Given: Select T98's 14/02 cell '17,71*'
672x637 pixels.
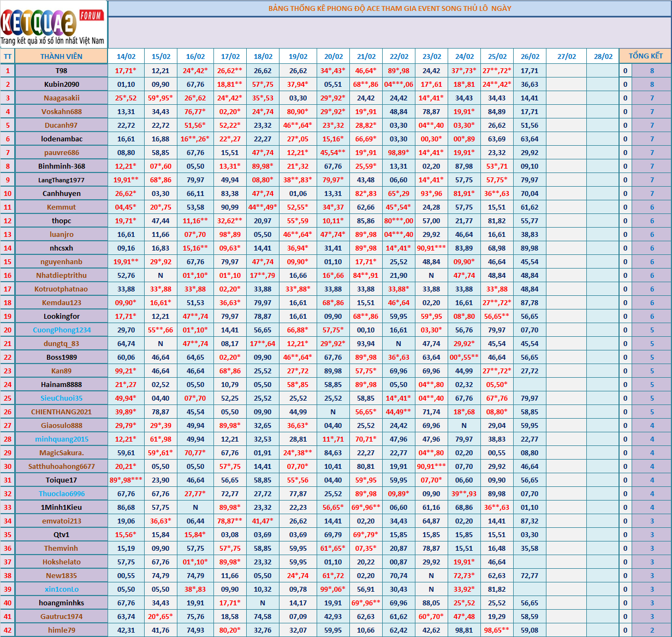Looking at the screenshot, I should point(126,70).
